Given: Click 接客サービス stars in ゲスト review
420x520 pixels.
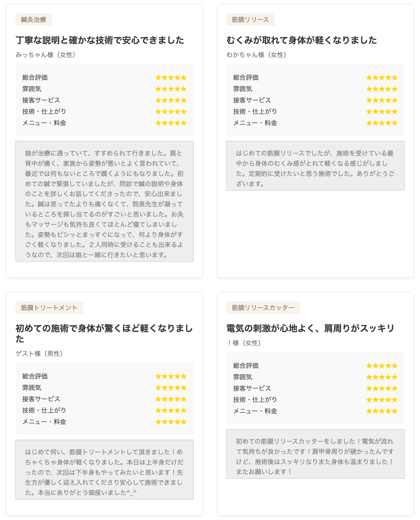Looking at the screenshot, I should (x=171, y=399).
